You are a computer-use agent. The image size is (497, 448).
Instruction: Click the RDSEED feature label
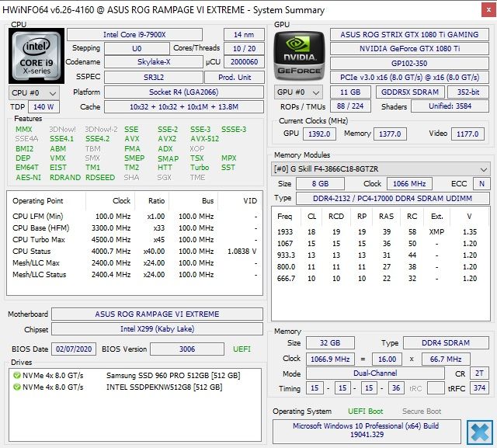pyautogui.click(x=100, y=178)
